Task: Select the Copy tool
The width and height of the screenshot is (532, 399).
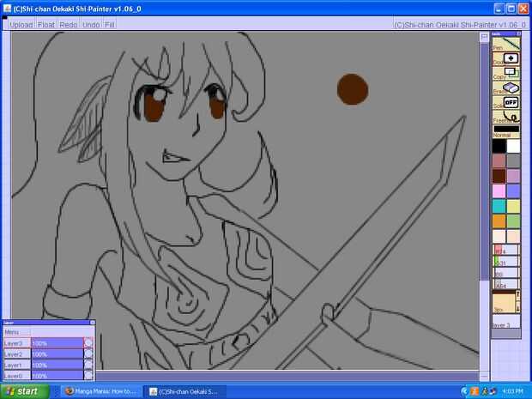Action: point(506,73)
